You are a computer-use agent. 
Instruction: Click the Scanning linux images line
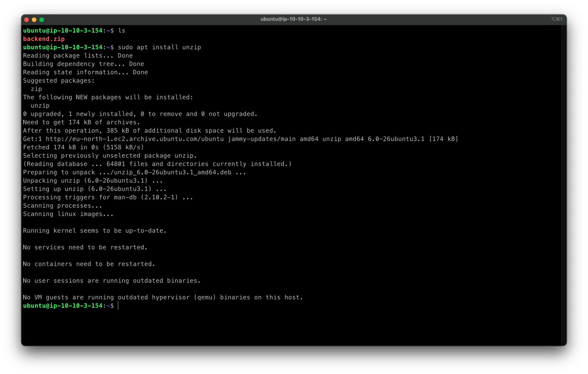(68, 214)
